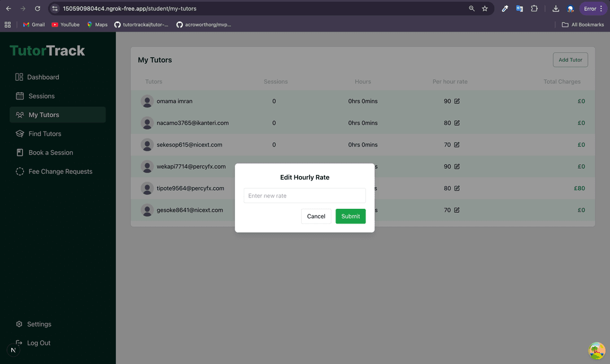Click tutor tipote9564@percyfx.com

(190, 188)
